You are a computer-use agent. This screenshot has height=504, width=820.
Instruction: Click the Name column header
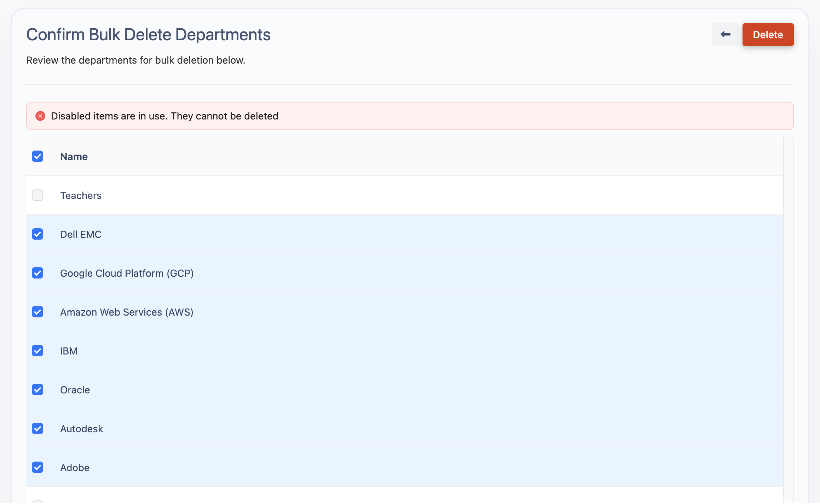(x=74, y=157)
